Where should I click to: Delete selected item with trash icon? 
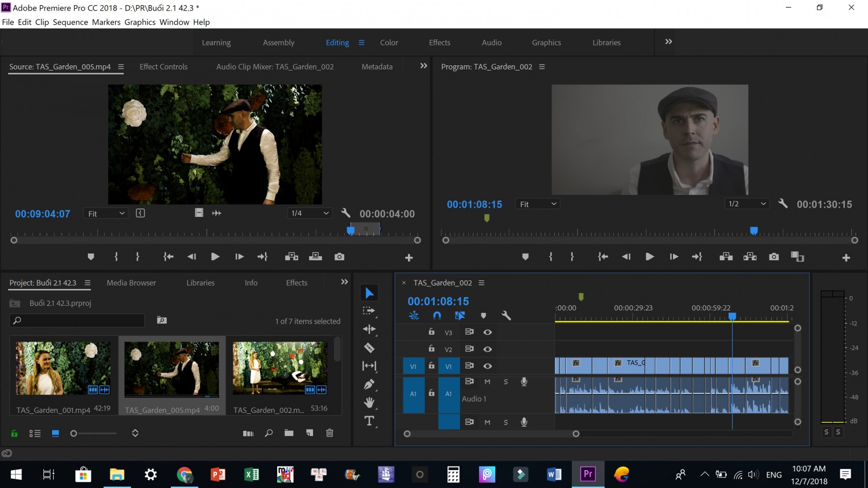coord(330,433)
